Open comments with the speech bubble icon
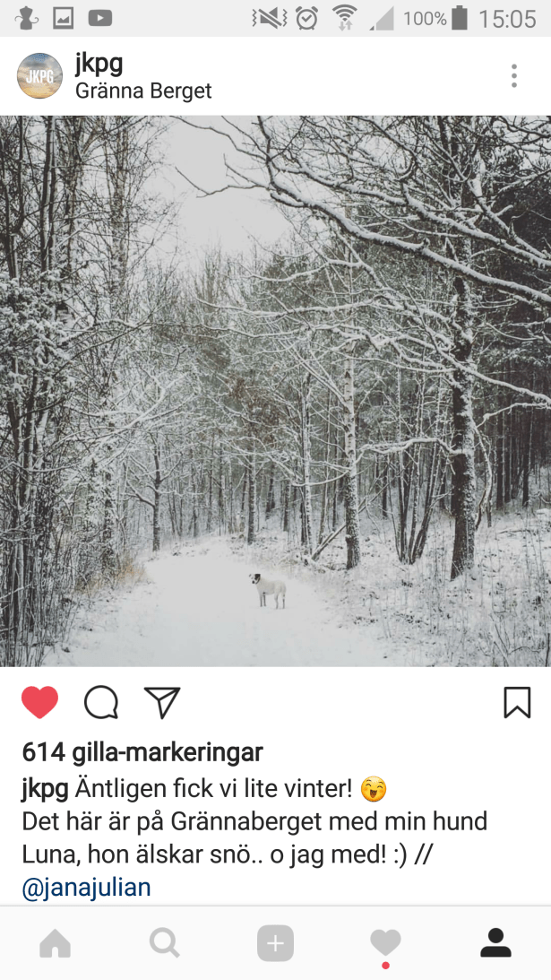The image size is (551, 980). 101,703
